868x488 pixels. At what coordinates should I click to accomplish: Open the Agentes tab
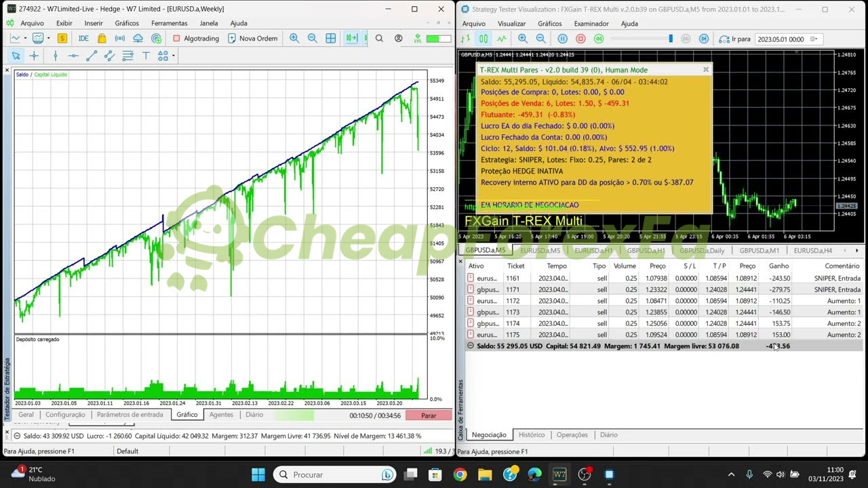[221, 415]
